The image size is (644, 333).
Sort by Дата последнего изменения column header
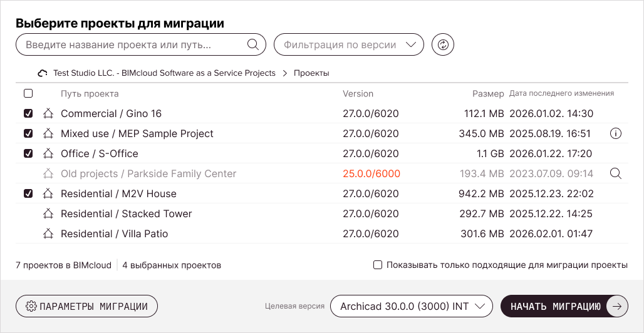[561, 93]
